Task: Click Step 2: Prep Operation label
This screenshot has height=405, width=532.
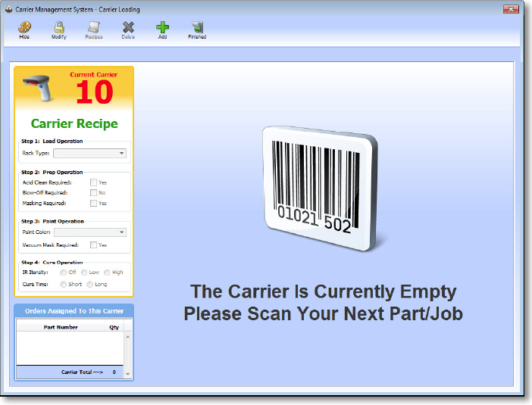Action: pos(52,172)
